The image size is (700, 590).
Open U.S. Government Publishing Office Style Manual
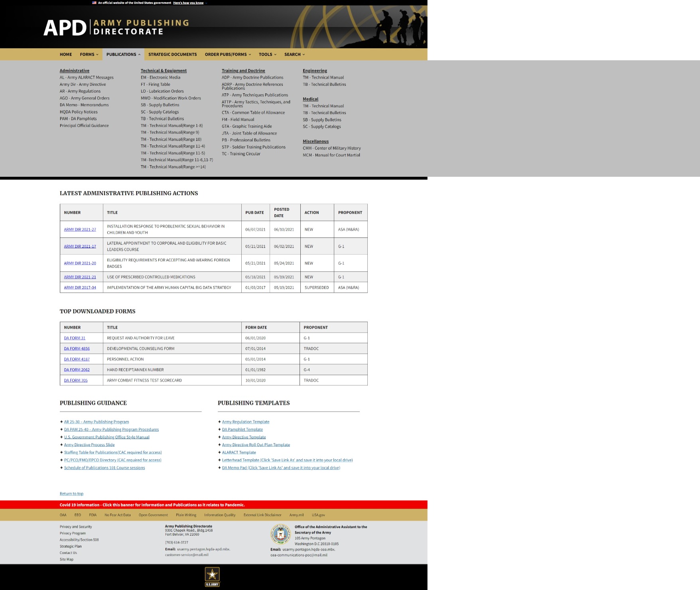click(106, 437)
